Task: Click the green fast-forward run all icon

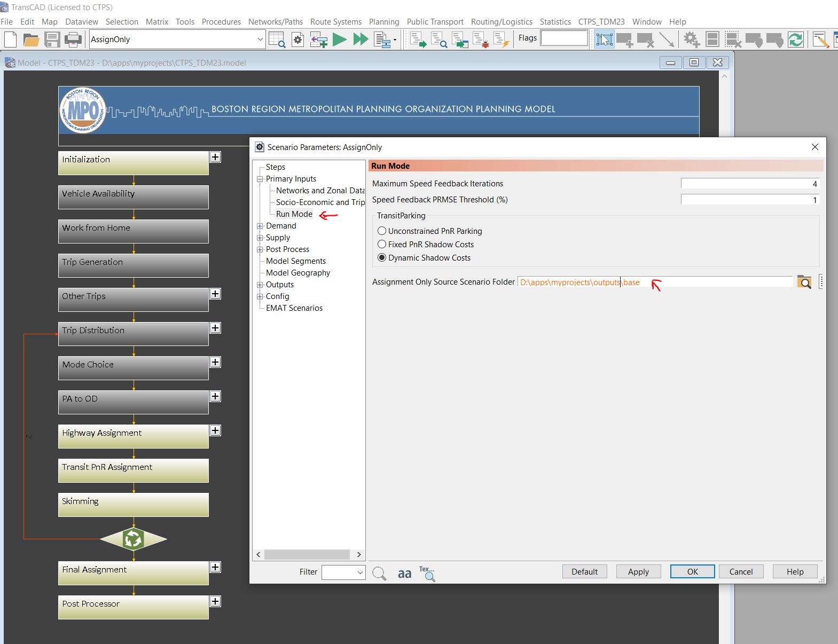Action: point(361,40)
